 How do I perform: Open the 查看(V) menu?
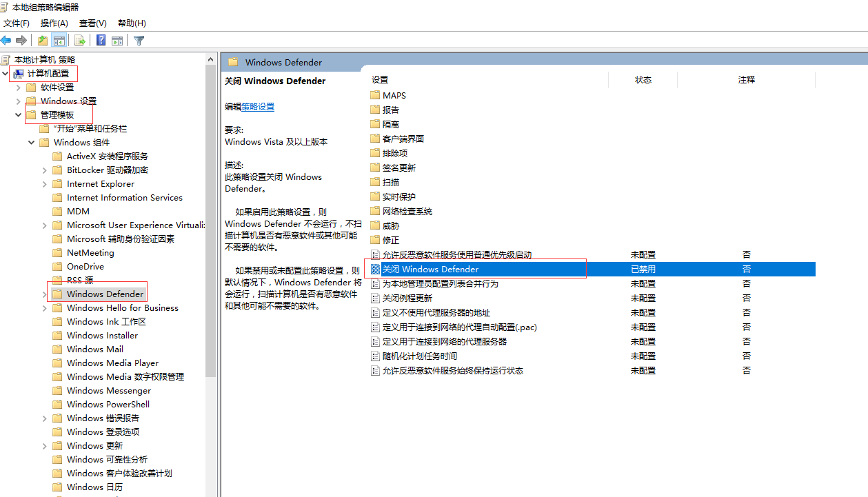[93, 23]
